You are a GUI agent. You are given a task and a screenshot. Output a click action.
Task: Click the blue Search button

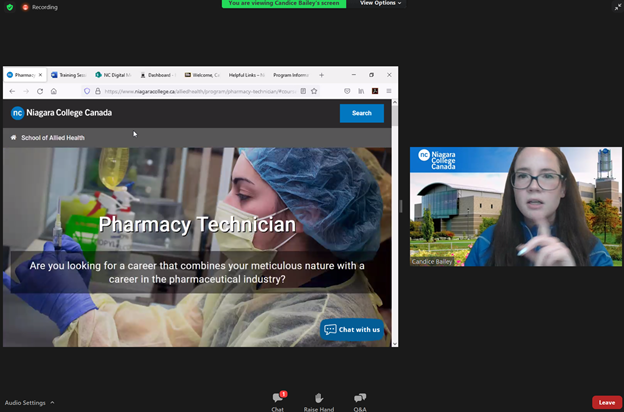(362, 113)
